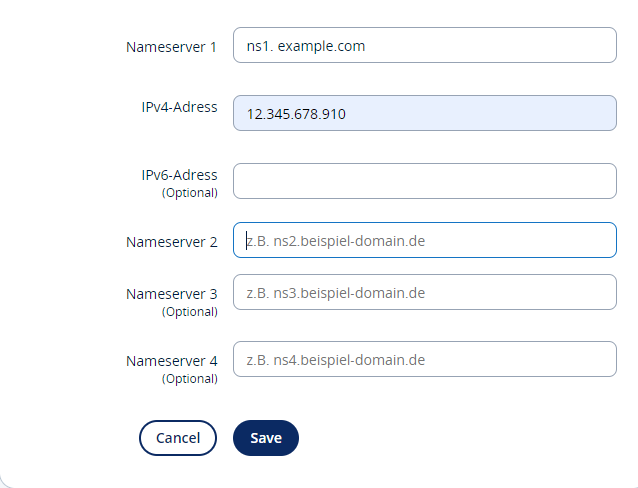Click the "IPv4-Adress" label

[179, 107]
